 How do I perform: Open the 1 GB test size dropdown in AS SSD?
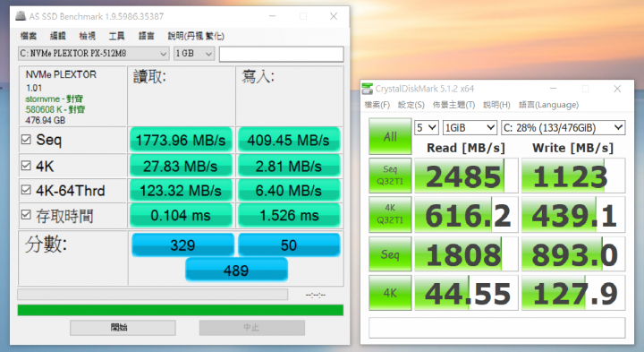(194, 54)
